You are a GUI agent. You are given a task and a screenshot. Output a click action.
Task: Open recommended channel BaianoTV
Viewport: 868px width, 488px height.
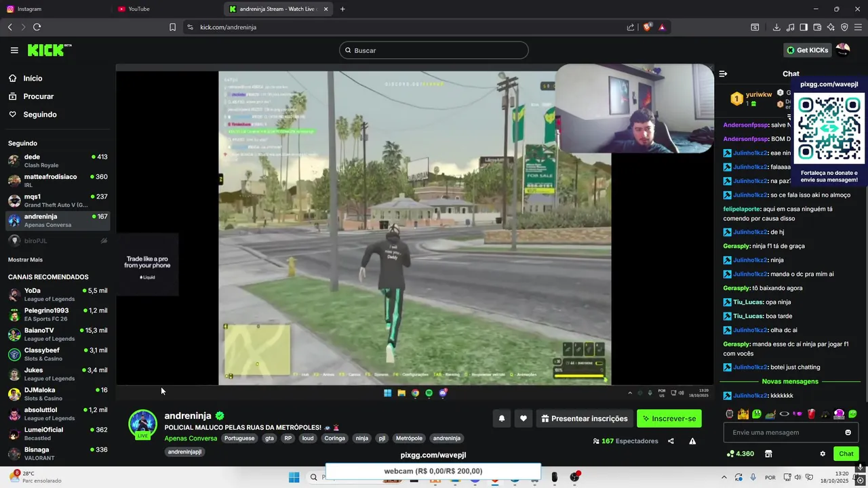click(58, 334)
